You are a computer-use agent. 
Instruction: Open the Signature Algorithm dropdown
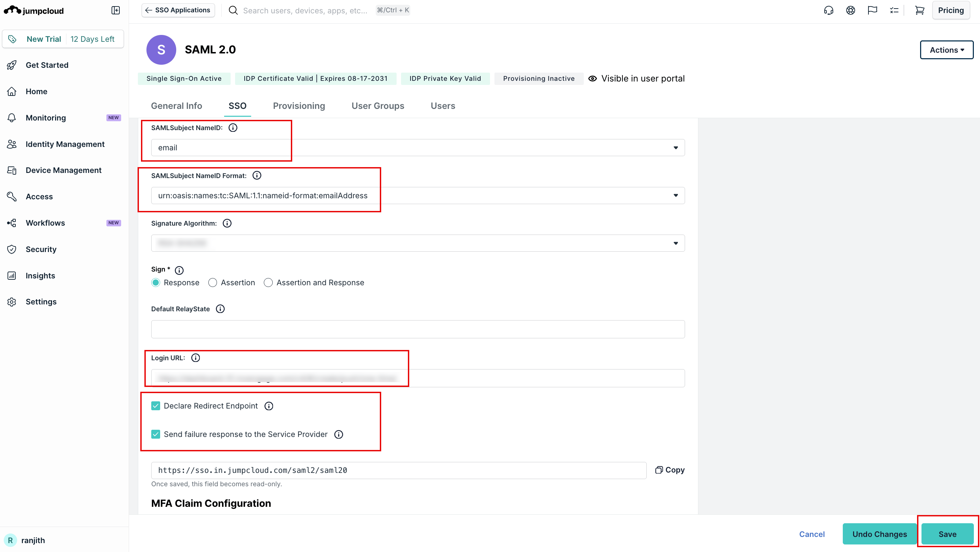[x=418, y=243]
